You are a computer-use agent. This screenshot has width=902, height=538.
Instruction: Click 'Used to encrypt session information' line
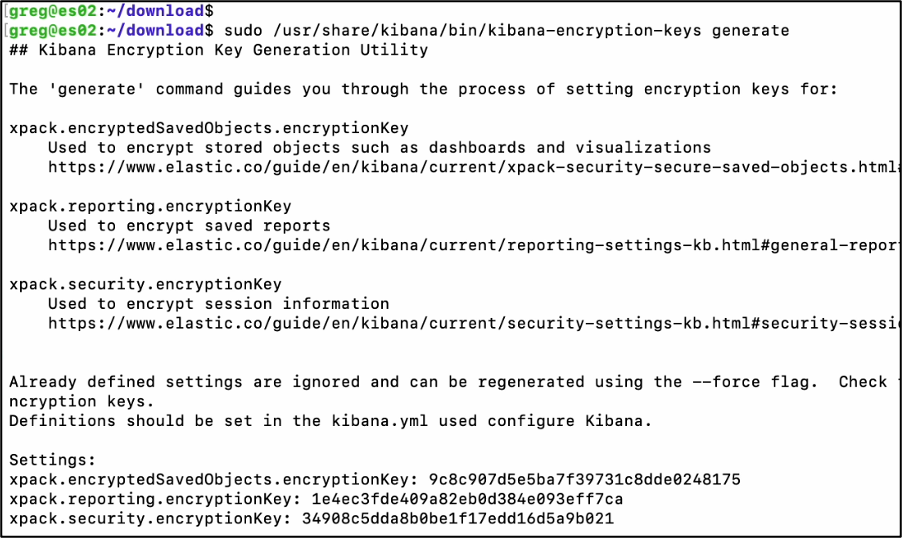coord(219,304)
